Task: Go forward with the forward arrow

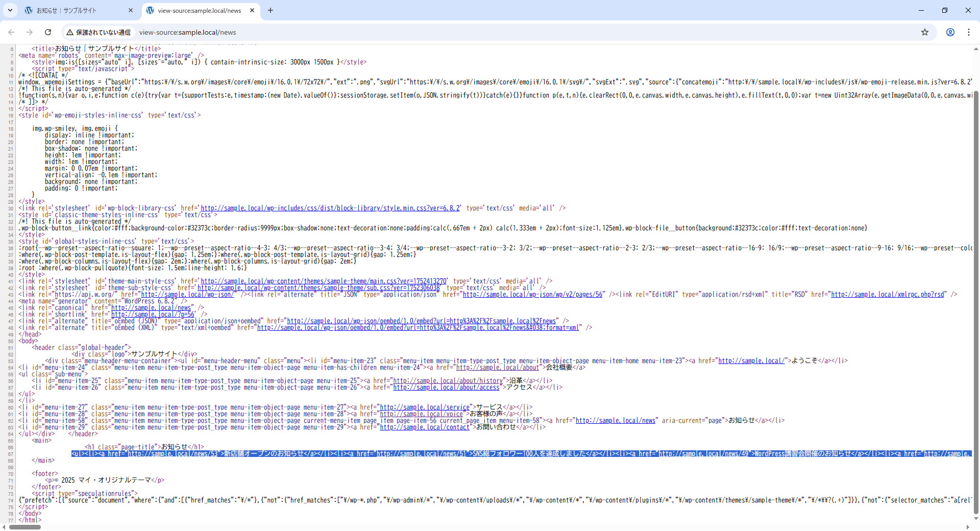Action: pyautogui.click(x=30, y=32)
